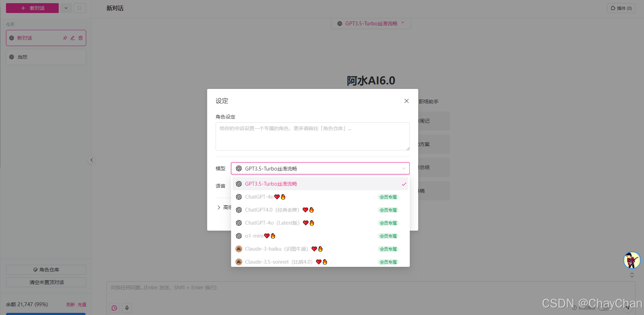This screenshot has height=315, width=644.
Task: Select the ChatGPT-4o model option
Action: [320, 197]
